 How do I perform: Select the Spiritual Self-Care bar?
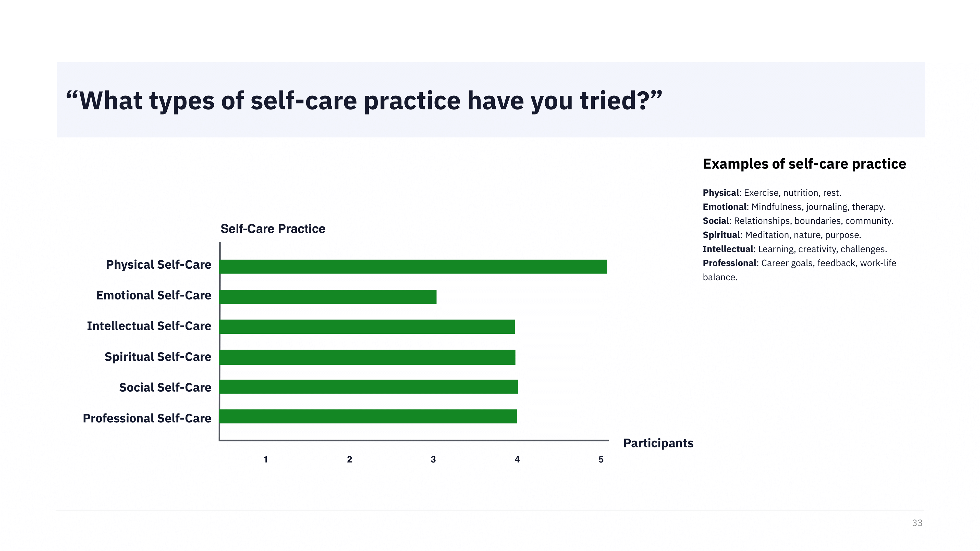[x=367, y=357]
